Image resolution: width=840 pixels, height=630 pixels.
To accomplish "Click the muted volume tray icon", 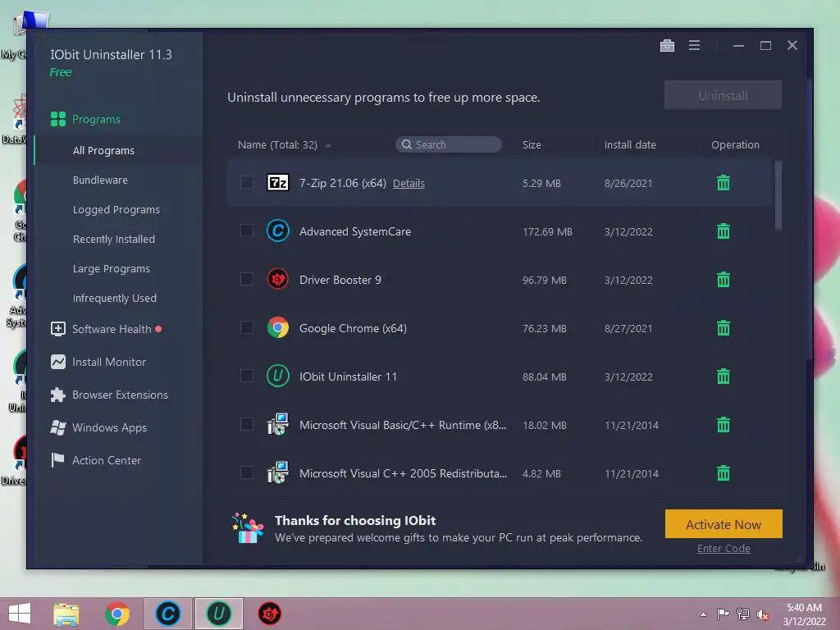I will click(762, 614).
